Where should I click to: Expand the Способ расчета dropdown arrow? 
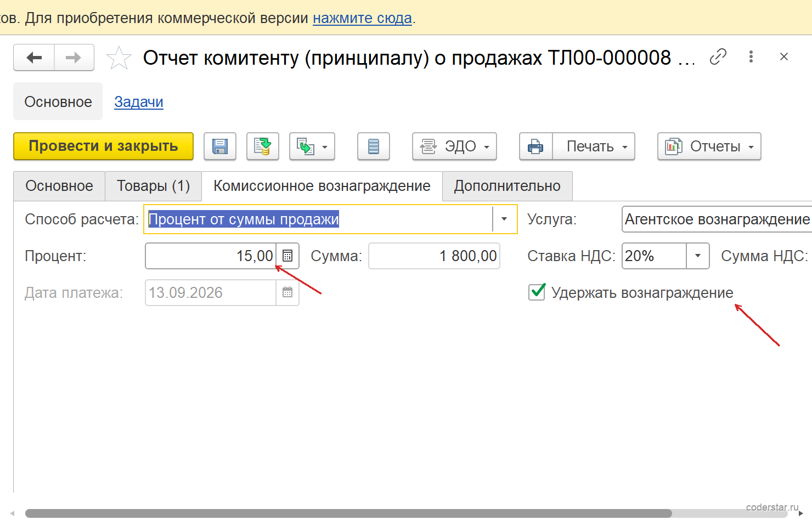[x=504, y=219]
